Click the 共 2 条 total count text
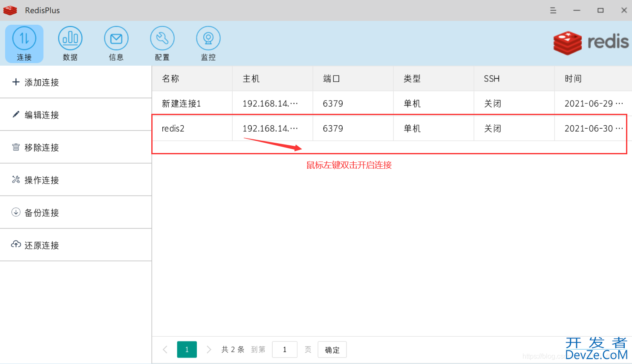This screenshot has height=364, width=632. [233, 350]
